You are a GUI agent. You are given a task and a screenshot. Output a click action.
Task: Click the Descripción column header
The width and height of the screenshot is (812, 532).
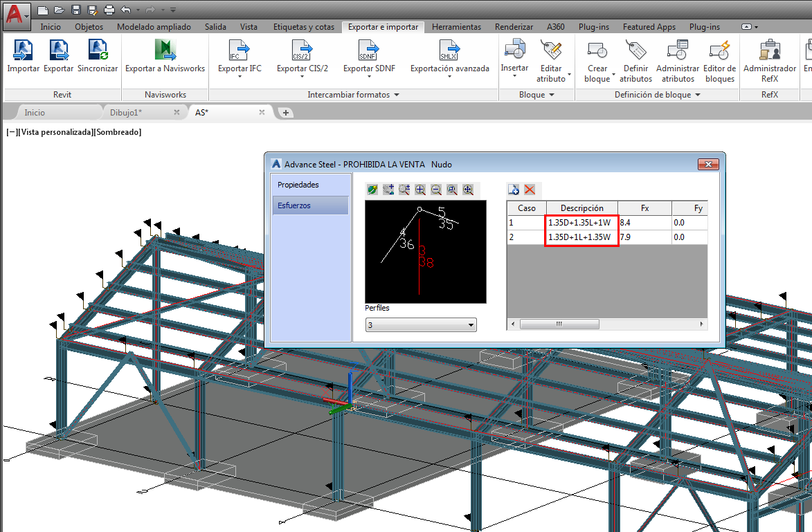pyautogui.click(x=582, y=208)
